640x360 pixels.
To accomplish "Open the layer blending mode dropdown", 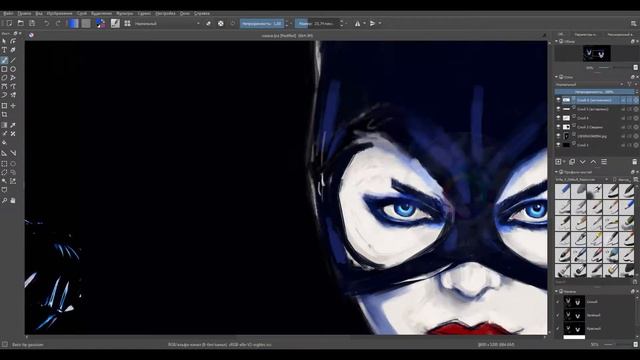I will click(x=589, y=84).
